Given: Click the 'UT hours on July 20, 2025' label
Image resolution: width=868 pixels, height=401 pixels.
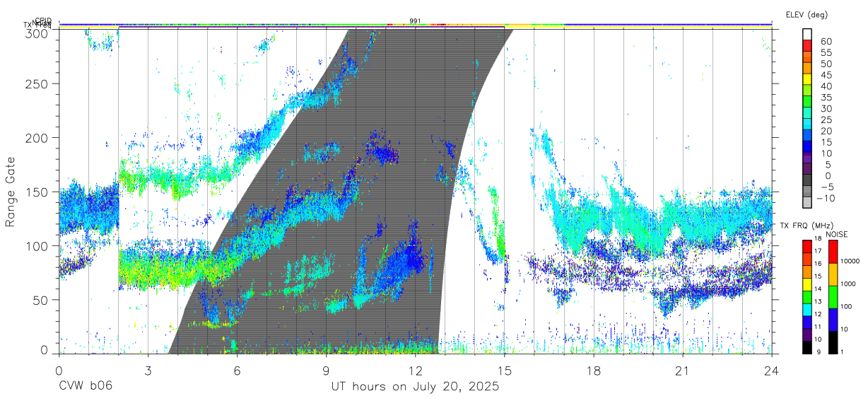Looking at the screenshot, I should (415, 387).
